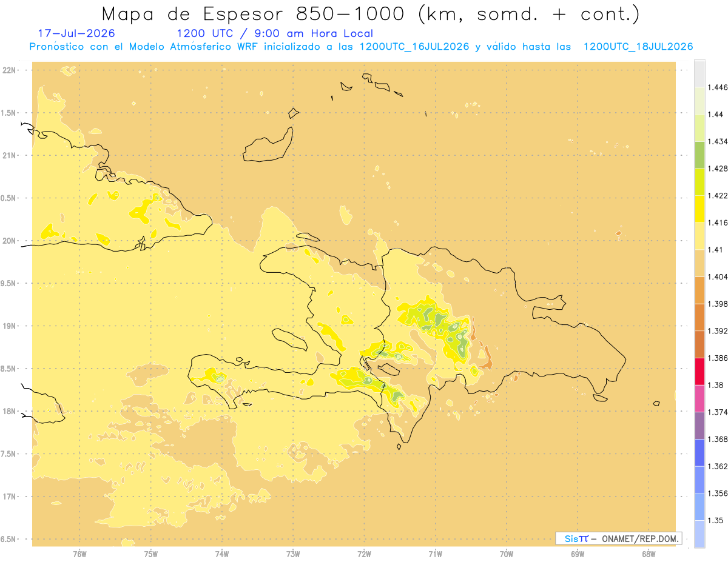The width and height of the screenshot is (728, 562).
Task: Pick the pink swatch between 1.38 and 1.374
Action: click(x=699, y=398)
